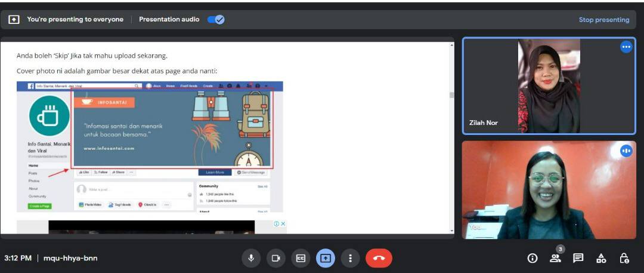Click the shared page scrollbar thumb
Screen dimensions: 644x273
click(452, 95)
